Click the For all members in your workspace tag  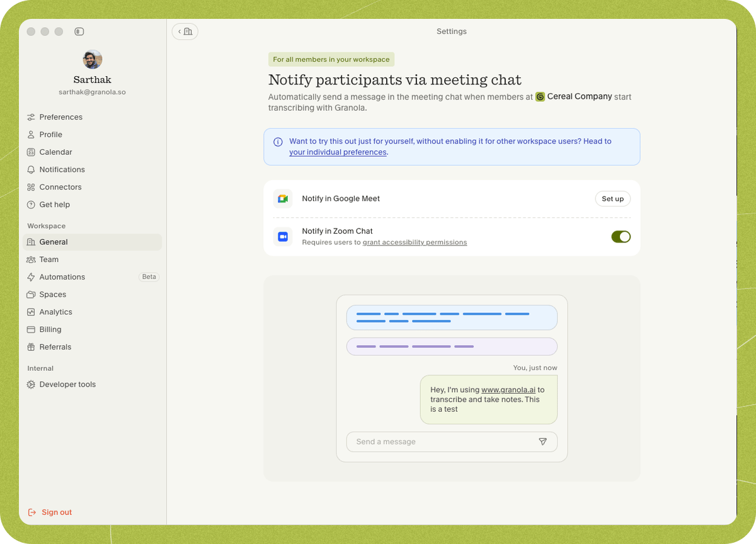pos(331,60)
